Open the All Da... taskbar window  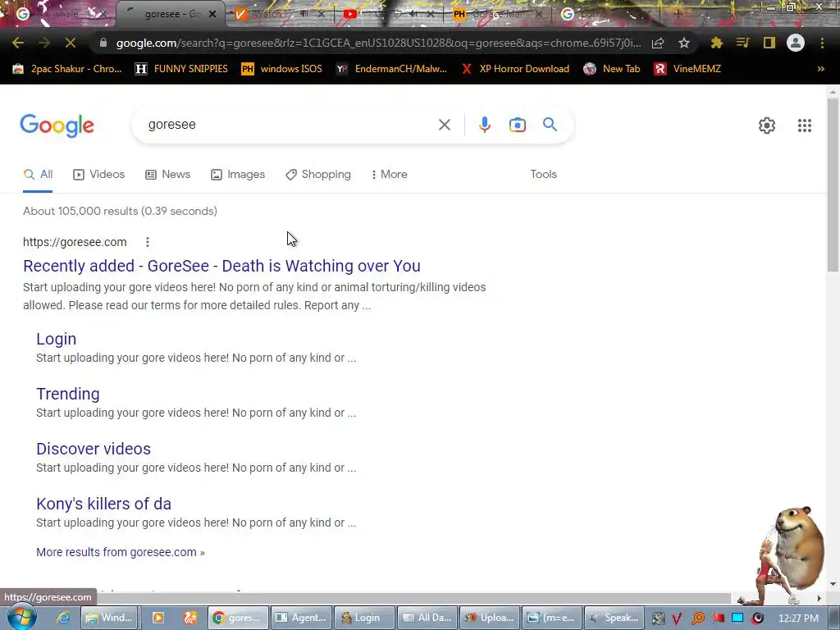coord(427,618)
